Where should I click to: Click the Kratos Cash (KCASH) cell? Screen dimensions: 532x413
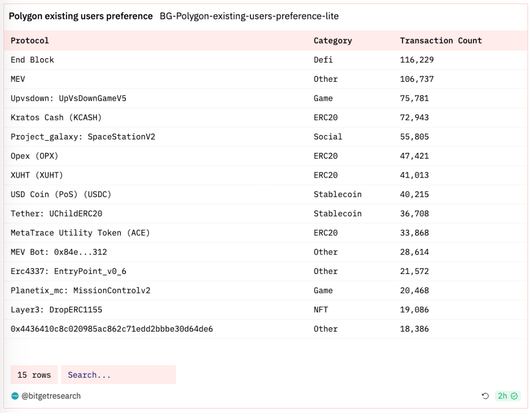tap(56, 118)
